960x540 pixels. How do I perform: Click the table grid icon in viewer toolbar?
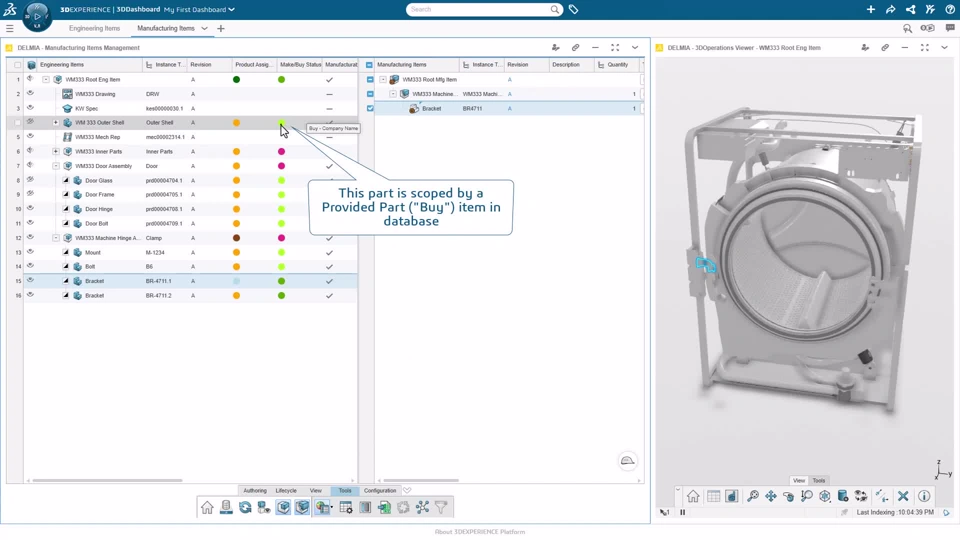pyautogui.click(x=714, y=497)
